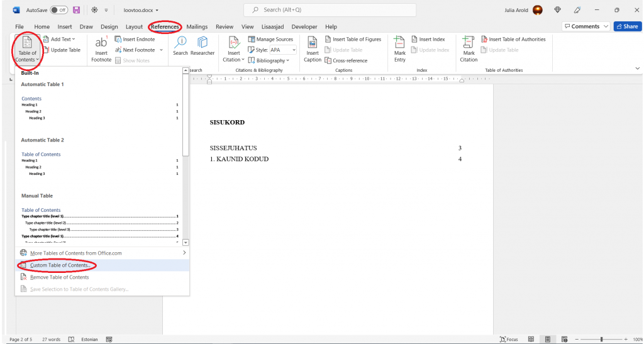Open the File tab
The width and height of the screenshot is (644, 344).
[x=19, y=26]
